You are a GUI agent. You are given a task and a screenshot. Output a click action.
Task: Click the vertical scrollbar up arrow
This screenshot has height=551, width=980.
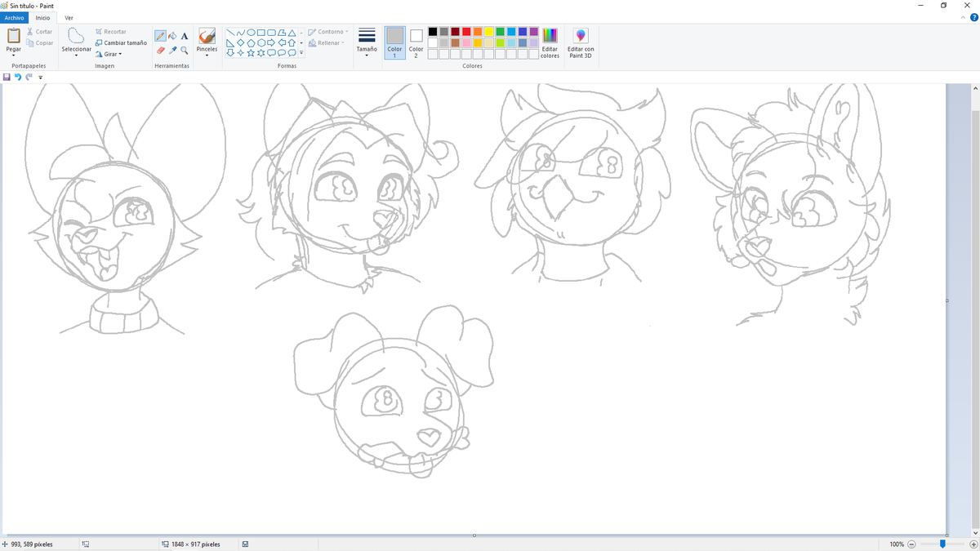coord(975,87)
